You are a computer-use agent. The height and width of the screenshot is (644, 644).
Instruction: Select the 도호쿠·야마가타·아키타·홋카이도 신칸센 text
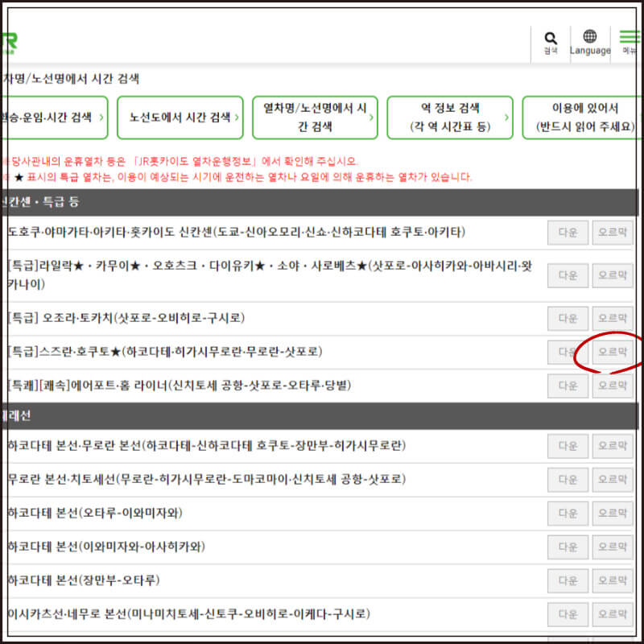tap(236, 232)
